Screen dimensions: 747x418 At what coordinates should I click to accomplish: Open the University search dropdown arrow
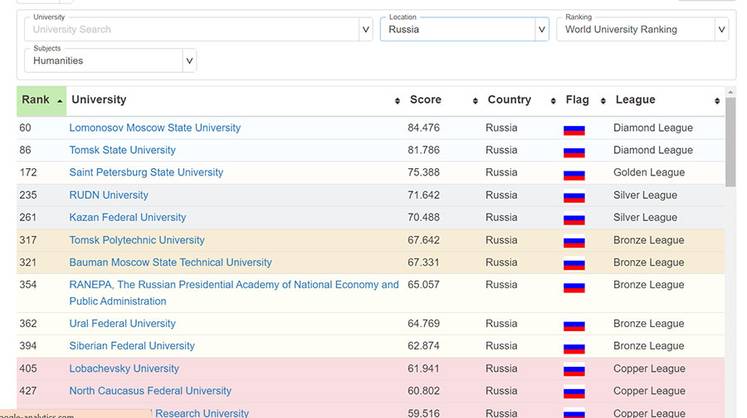[365, 30]
